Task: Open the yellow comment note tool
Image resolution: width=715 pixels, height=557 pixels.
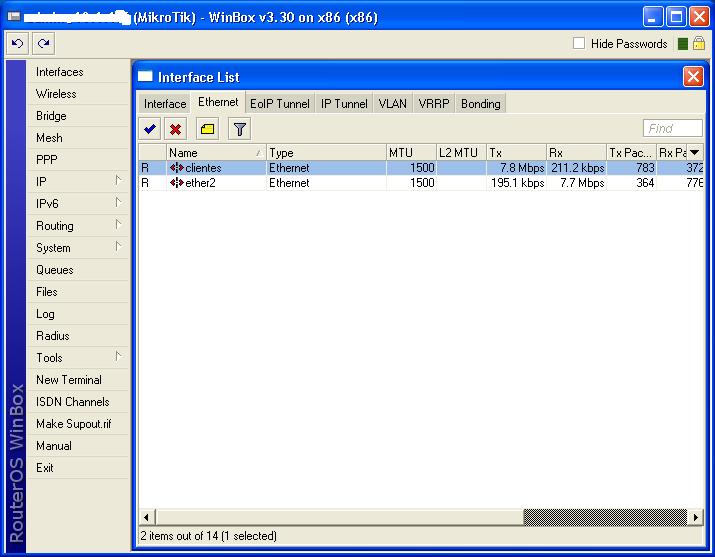Action: point(207,129)
